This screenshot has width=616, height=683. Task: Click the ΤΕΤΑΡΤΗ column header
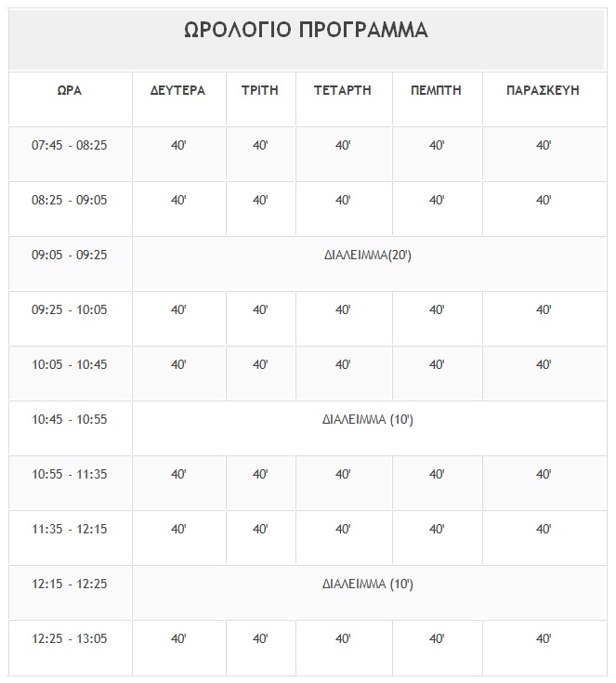coord(343,90)
